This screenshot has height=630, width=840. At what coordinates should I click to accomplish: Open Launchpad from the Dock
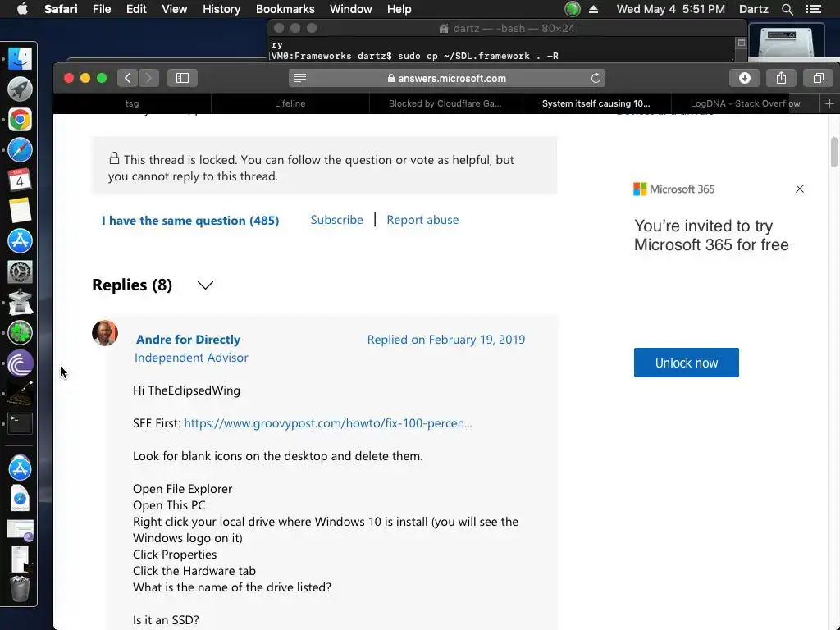[x=20, y=89]
